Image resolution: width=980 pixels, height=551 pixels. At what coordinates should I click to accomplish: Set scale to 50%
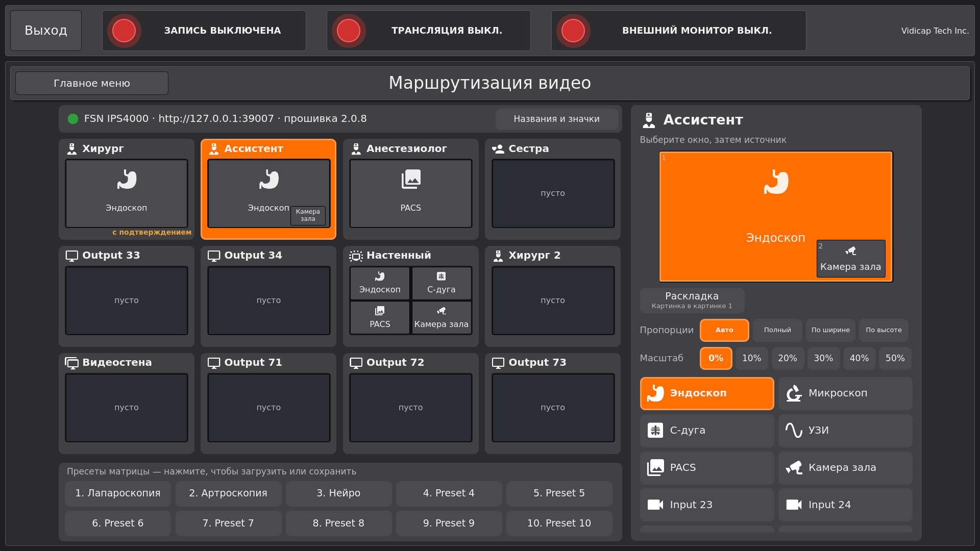point(895,358)
